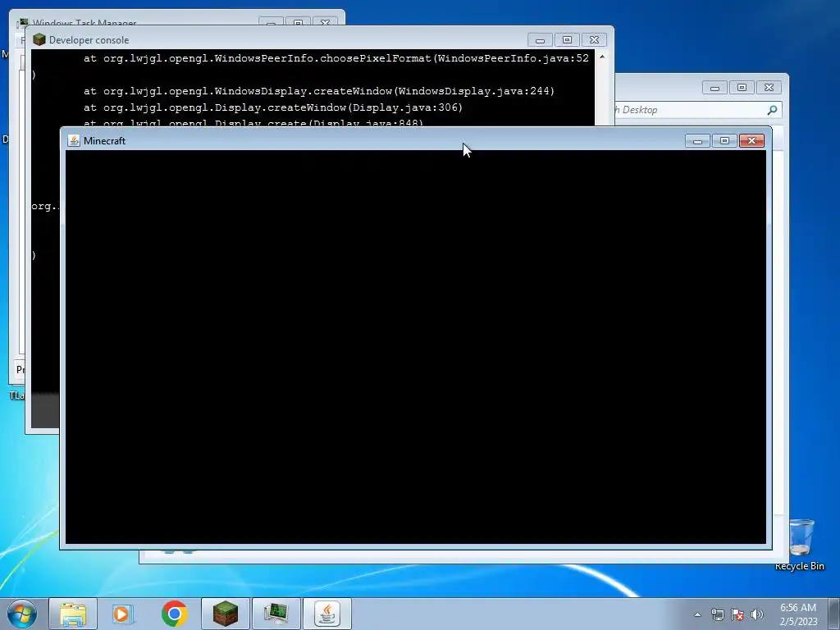Open the clock showing 6:56 AM

pos(798,614)
